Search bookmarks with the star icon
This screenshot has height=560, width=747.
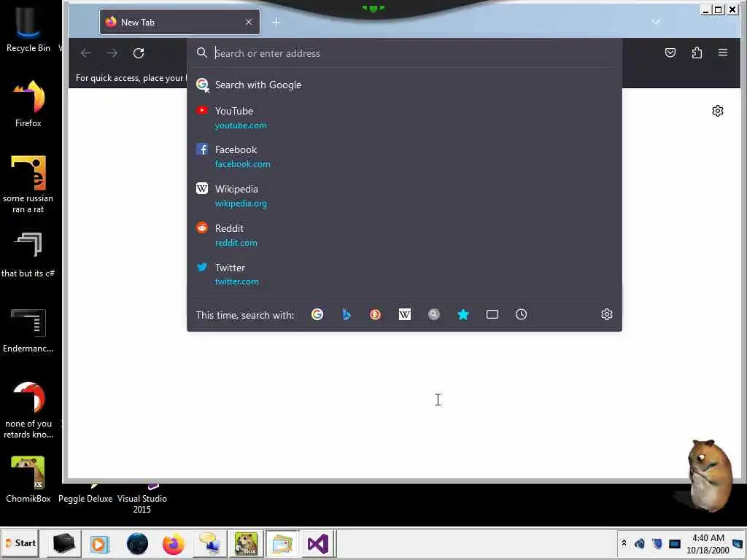tap(463, 314)
